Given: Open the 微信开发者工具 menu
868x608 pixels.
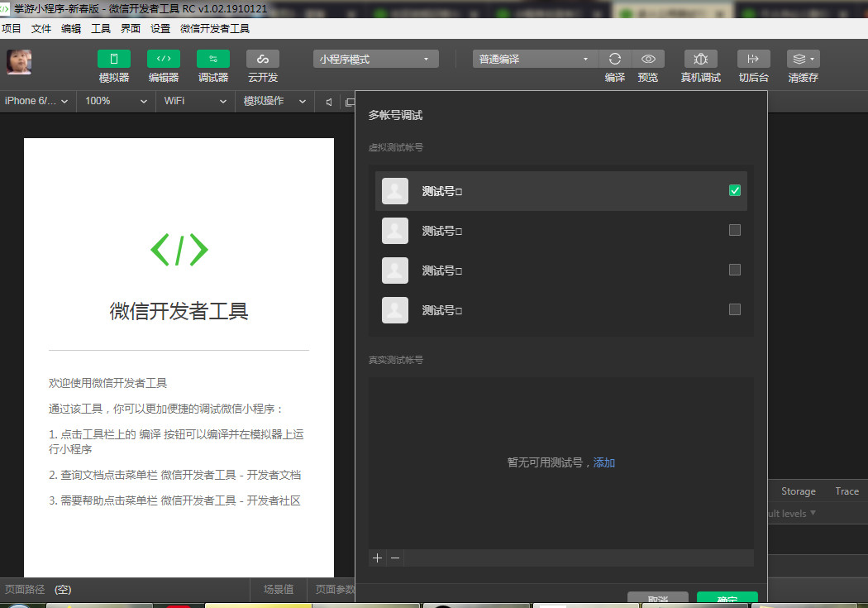Looking at the screenshot, I should 215,29.
